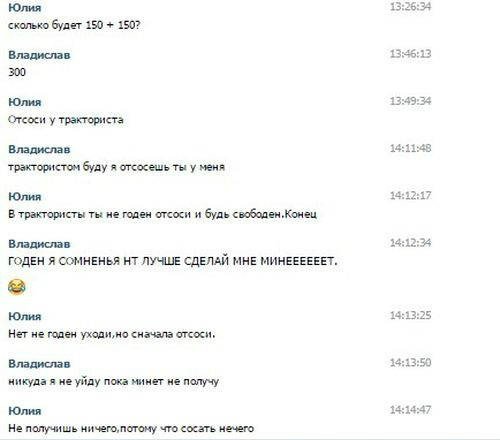Select the message "сколько будет 150 + 150?"
The height and width of the screenshot is (440, 500).
click(x=74, y=25)
